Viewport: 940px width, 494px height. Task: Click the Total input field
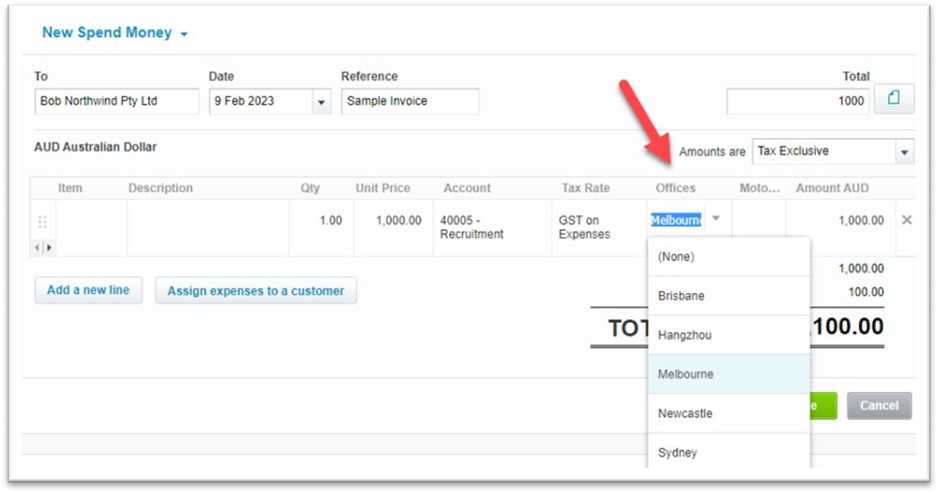coord(797,101)
